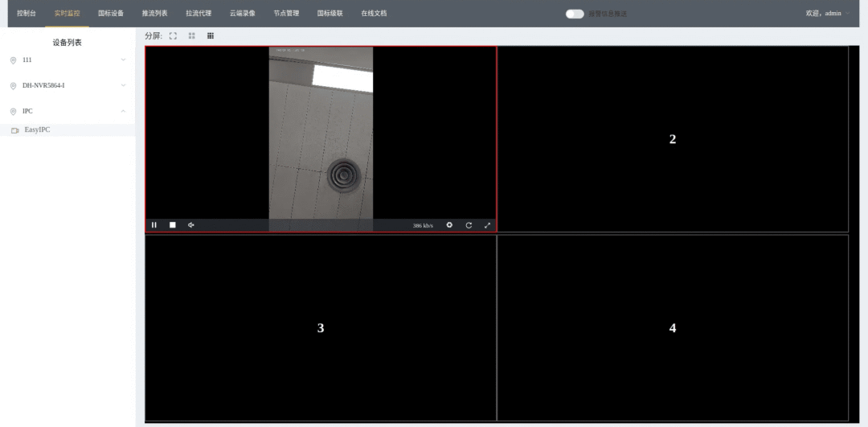Stop the video with the square button
Viewport: 868px width, 427px height.
point(173,225)
